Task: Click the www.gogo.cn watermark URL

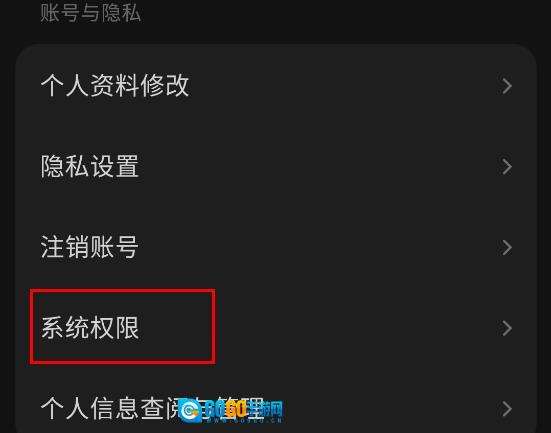Action: pos(244,420)
